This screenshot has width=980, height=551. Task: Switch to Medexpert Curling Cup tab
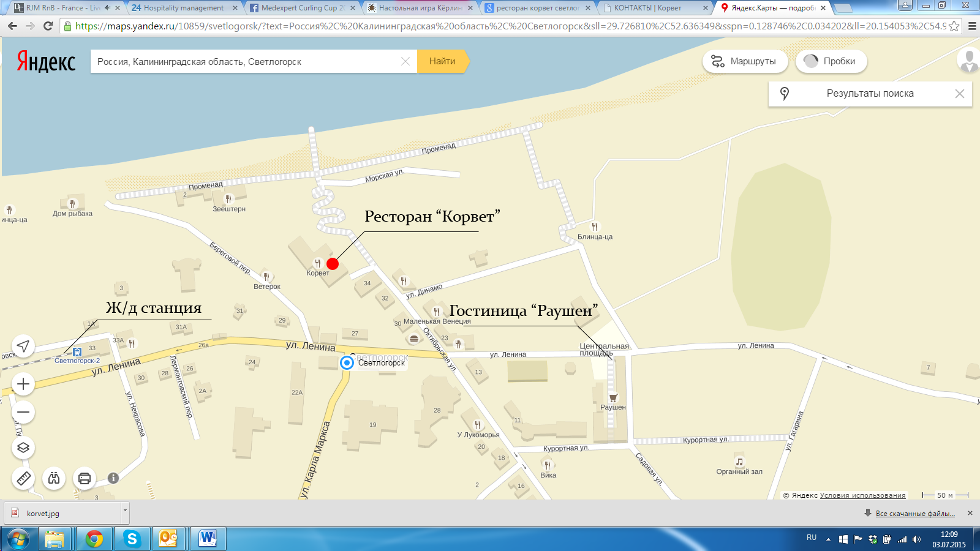[303, 8]
